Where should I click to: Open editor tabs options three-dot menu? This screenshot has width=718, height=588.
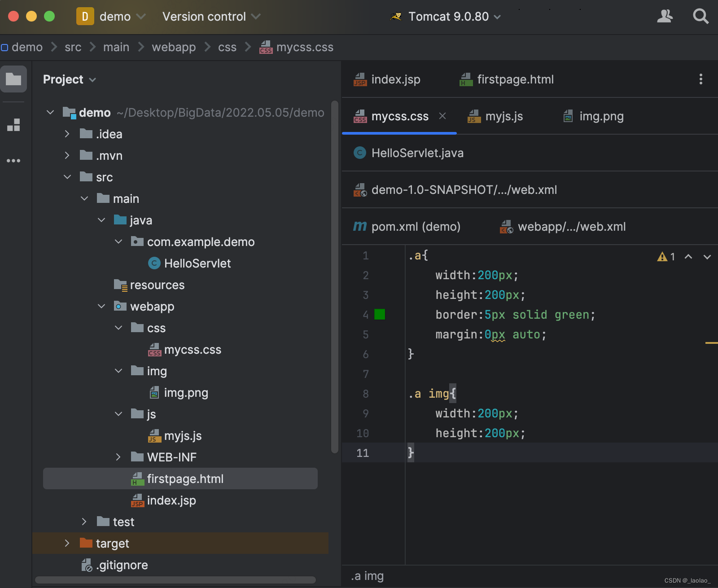(x=700, y=79)
